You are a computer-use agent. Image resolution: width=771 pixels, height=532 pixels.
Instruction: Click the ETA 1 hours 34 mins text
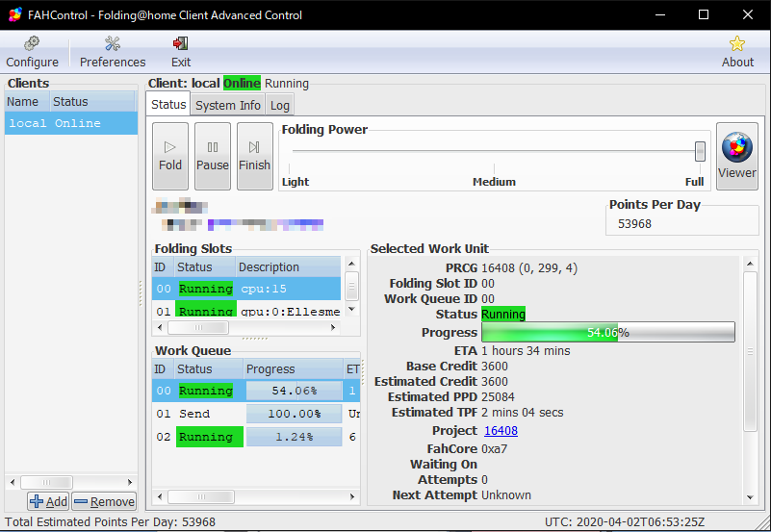(526, 351)
